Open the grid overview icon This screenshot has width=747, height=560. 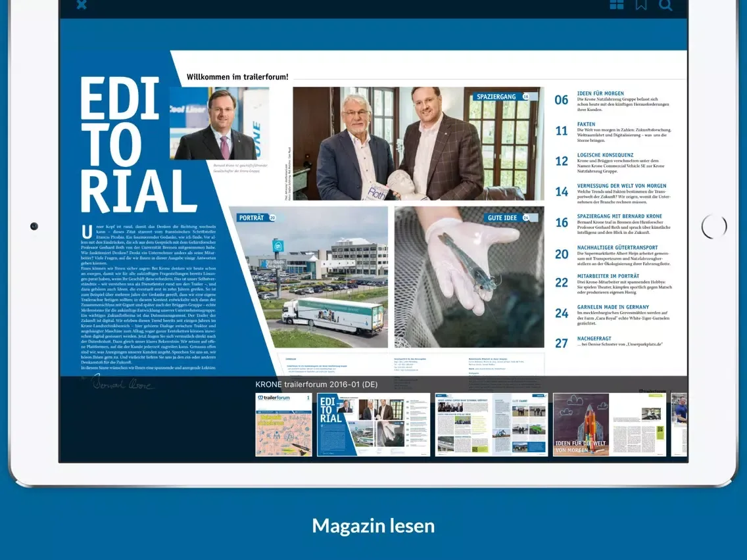coord(616,5)
